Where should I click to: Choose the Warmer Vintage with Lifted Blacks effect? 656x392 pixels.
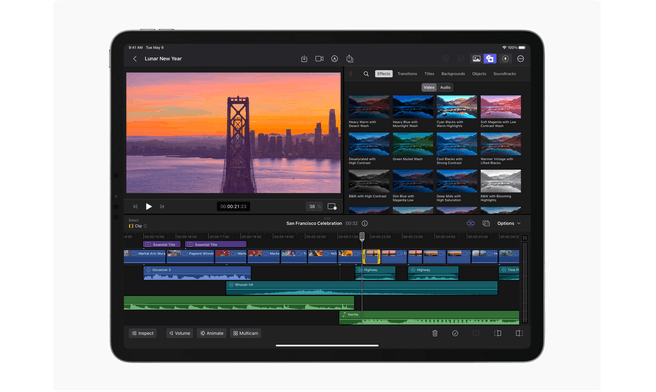(501, 148)
